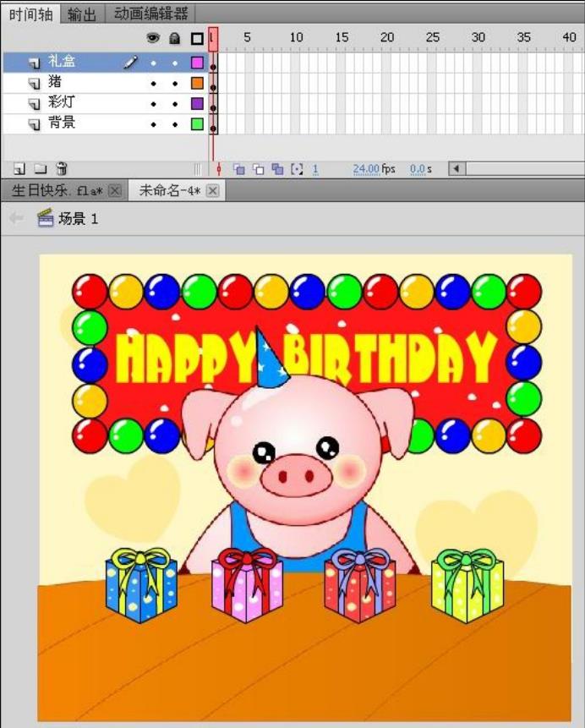Screen dimensions: 585x728
Task: Click the edit multiple frames icon
Action: [277, 169]
